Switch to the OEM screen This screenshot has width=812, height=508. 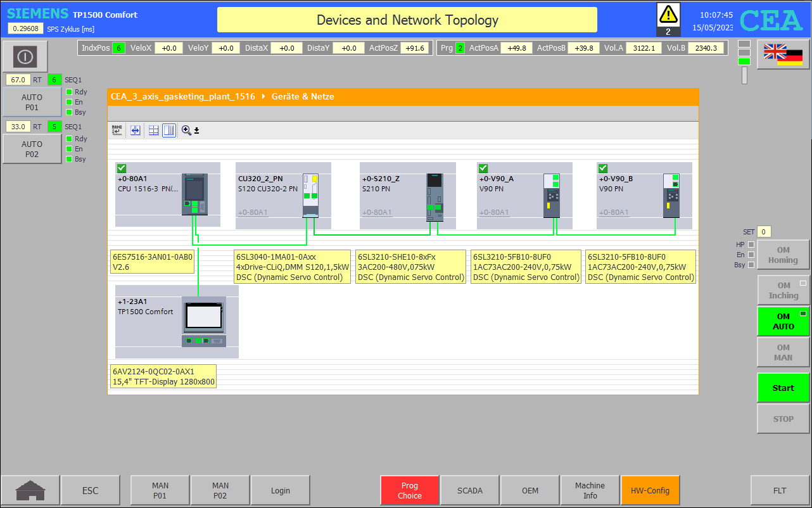530,490
